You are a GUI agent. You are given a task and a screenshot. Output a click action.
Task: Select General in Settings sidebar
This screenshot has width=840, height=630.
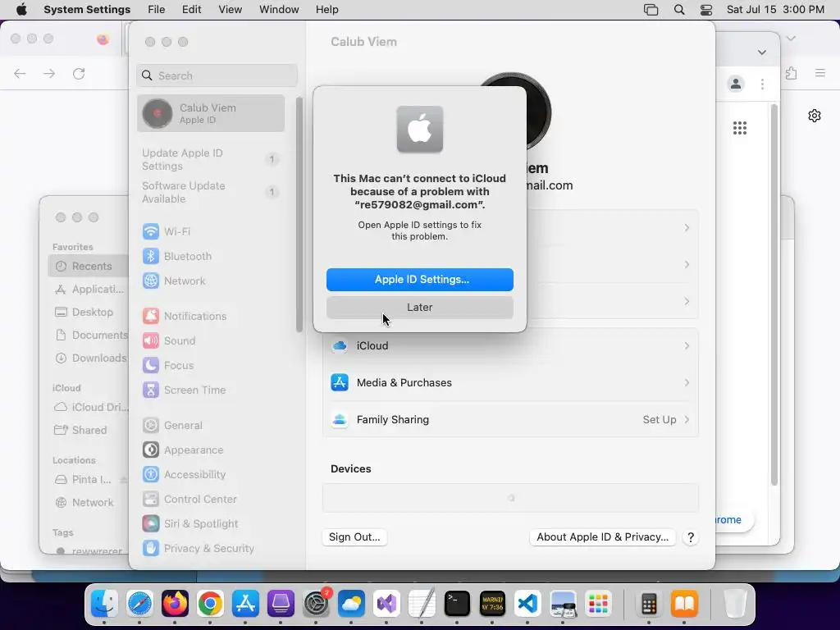(211, 426)
